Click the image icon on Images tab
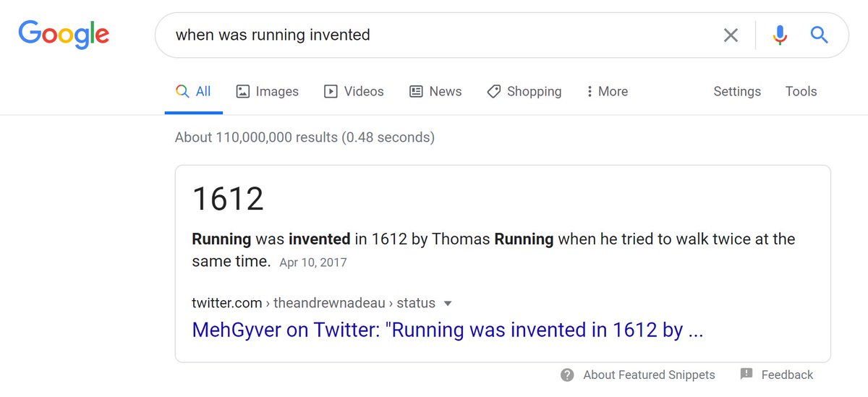The height and width of the screenshot is (397, 868). coord(243,92)
